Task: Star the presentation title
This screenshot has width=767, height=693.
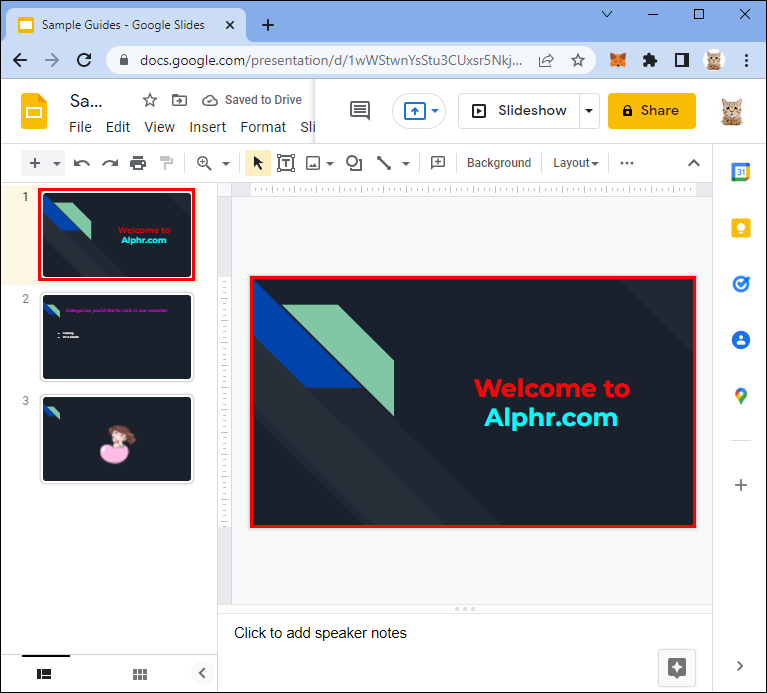Action: (x=150, y=100)
